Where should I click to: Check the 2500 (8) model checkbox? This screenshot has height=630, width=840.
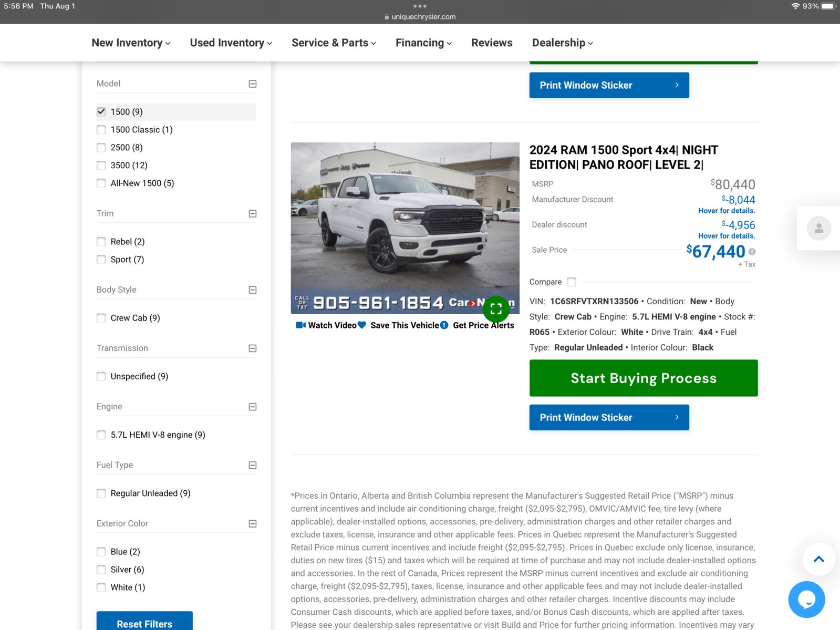101,148
